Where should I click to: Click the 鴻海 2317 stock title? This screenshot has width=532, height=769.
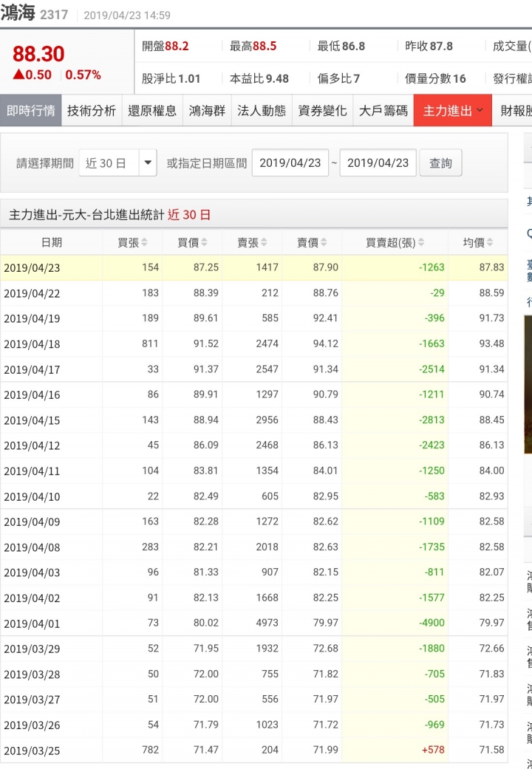tap(34, 13)
